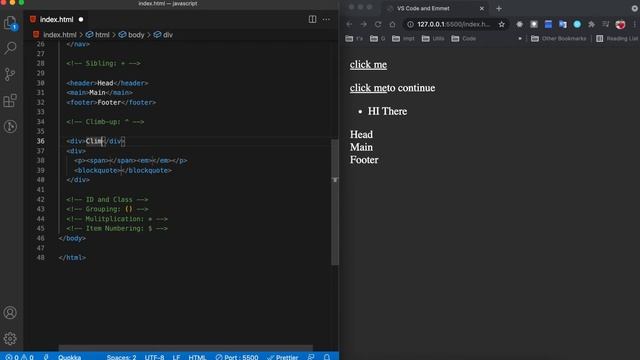The width and height of the screenshot is (640, 360).
Task: Change language mode HTML
Action: (x=197, y=357)
